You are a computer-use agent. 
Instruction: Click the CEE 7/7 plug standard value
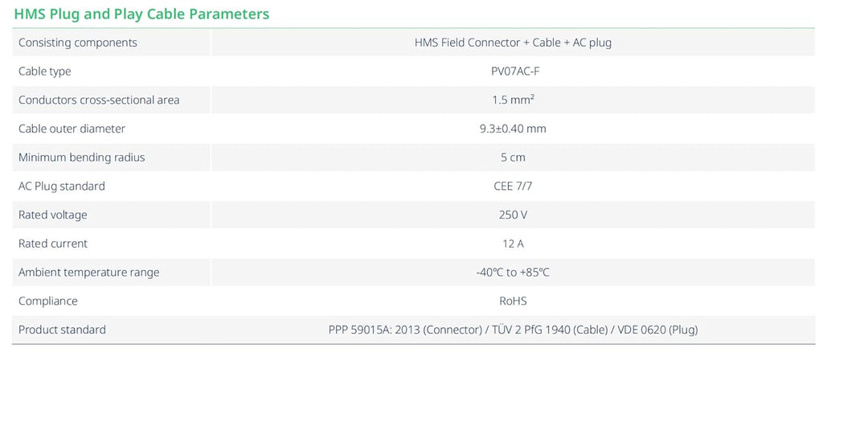coord(513,186)
